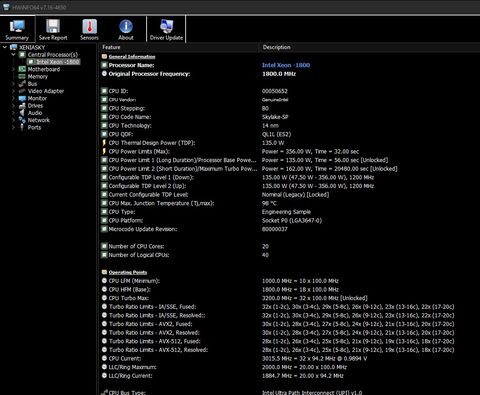Click the LLC/Ring Maximum clock icon

coord(104,367)
